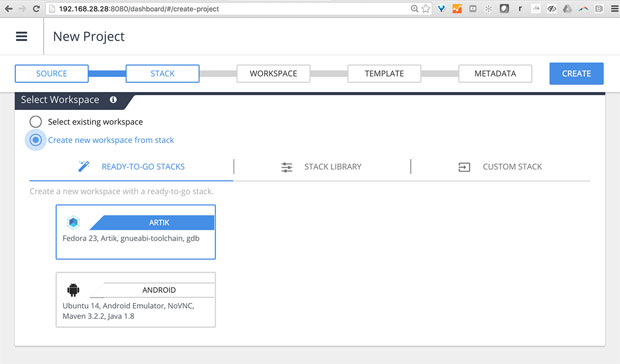The image size is (620, 364).
Task: Open the Chrome menu icon at far right
Action: (x=614, y=9)
